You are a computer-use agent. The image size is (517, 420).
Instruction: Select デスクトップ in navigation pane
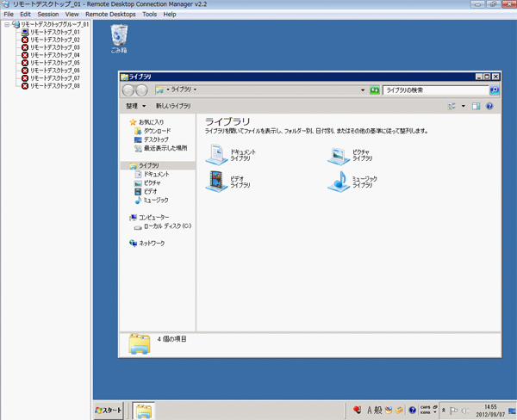click(x=152, y=139)
